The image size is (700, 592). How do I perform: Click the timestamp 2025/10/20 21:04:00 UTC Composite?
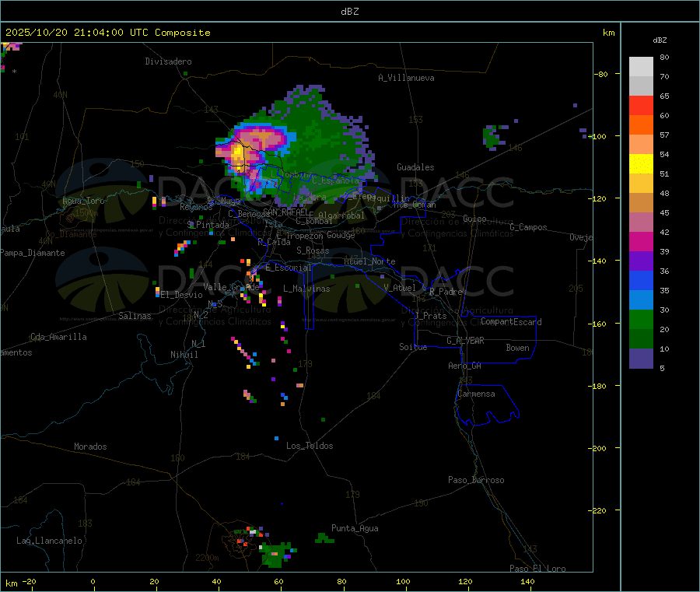tap(107, 33)
